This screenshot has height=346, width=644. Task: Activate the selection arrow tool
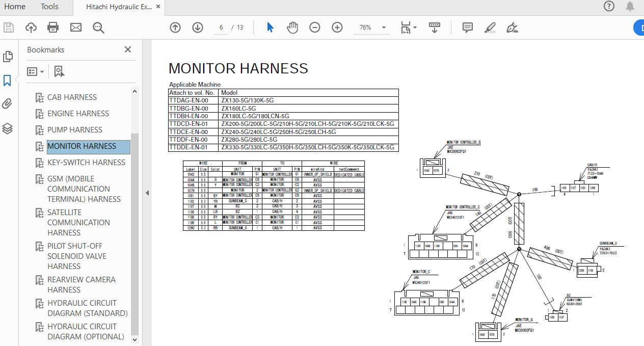270,27
